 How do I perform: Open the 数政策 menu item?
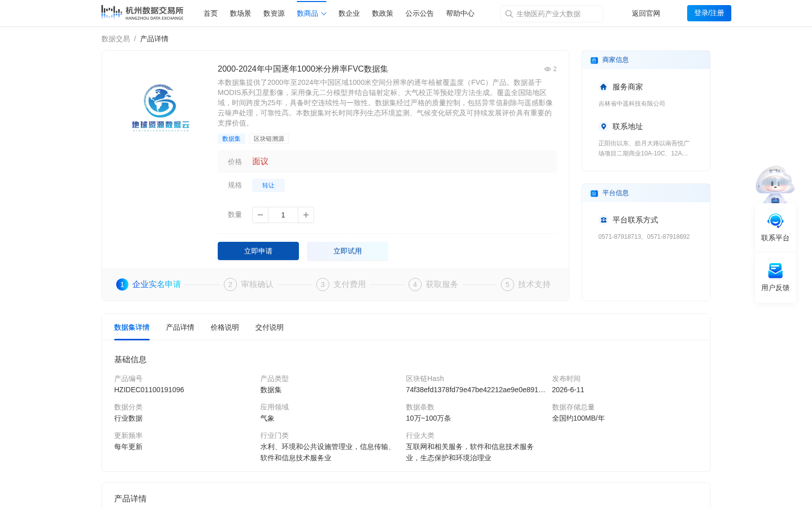(383, 13)
